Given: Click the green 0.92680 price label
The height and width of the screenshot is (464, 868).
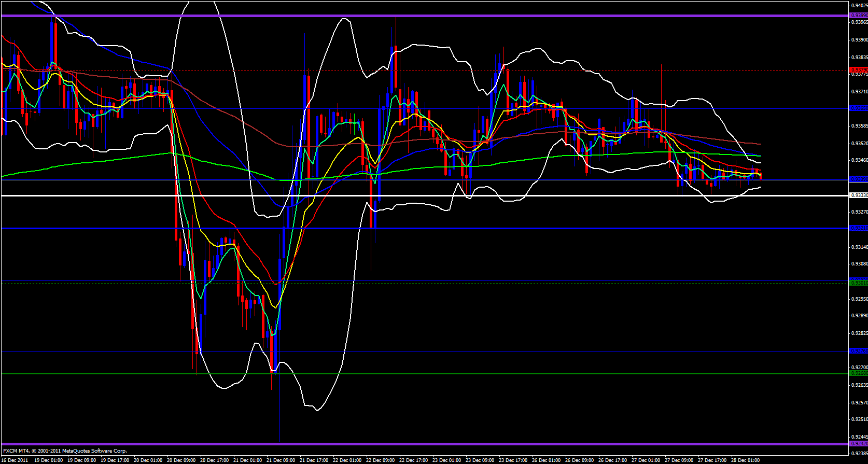Looking at the screenshot, I should click(859, 373).
